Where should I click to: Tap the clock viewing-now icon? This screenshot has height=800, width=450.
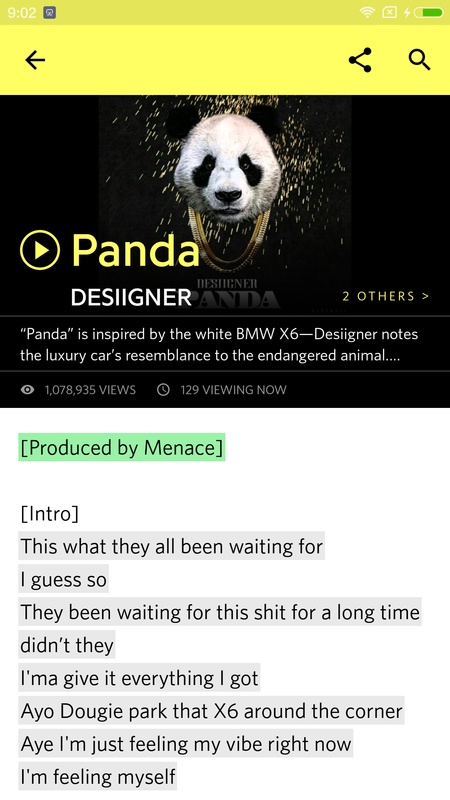pyautogui.click(x=163, y=390)
